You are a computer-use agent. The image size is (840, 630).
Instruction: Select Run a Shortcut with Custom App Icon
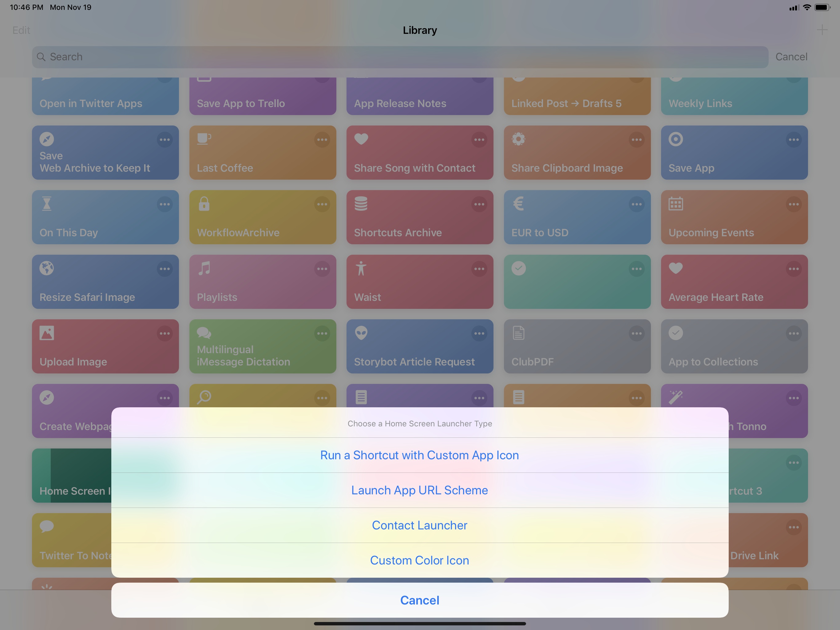coord(419,455)
